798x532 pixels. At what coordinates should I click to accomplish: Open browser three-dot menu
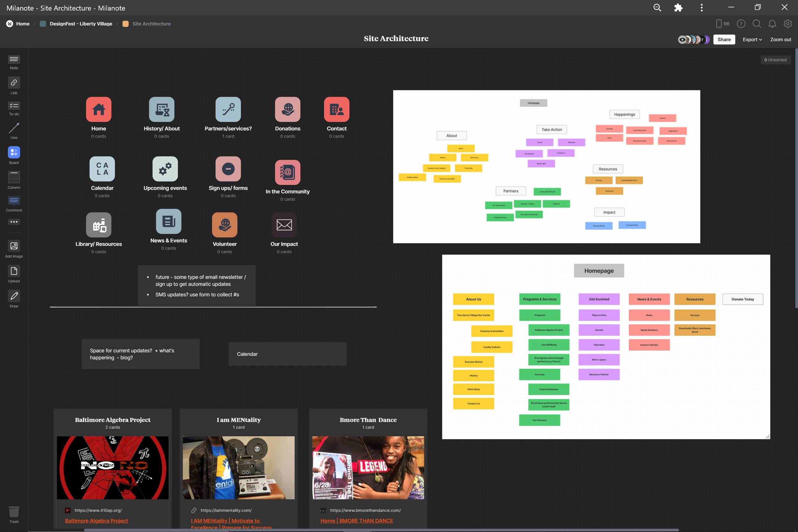coord(702,7)
